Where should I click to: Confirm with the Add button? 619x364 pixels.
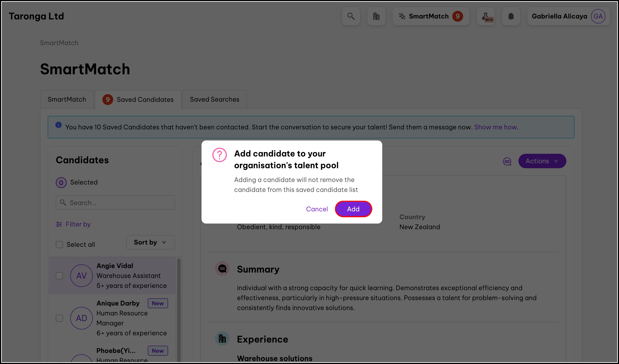click(353, 209)
